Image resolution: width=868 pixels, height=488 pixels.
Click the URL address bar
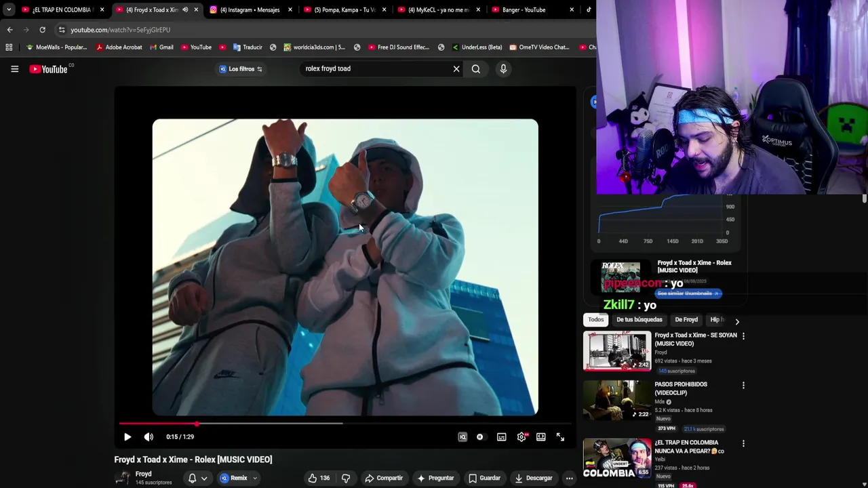[x=319, y=30]
